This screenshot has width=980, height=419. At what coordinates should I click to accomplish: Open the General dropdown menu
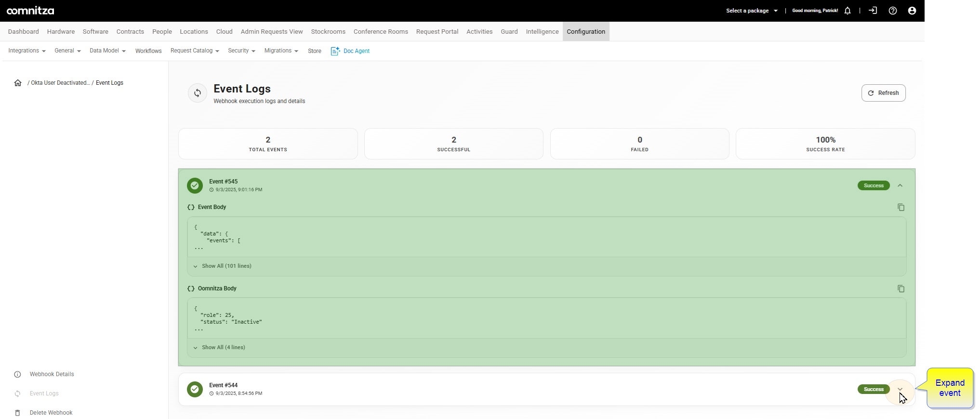pyautogui.click(x=67, y=51)
